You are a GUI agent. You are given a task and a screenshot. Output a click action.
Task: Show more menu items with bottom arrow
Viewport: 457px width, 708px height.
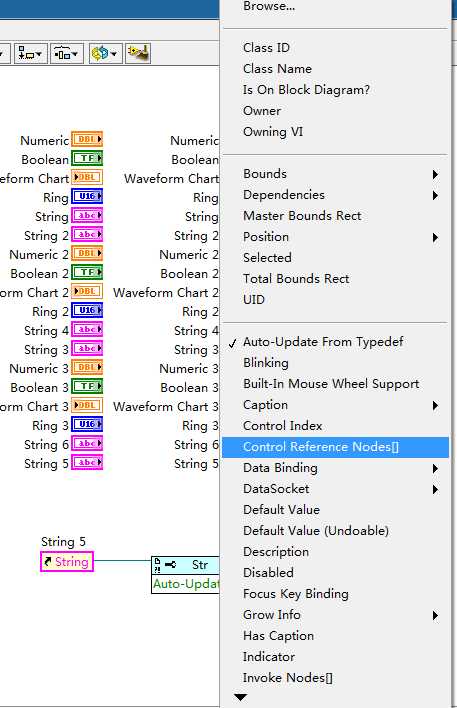(241, 698)
